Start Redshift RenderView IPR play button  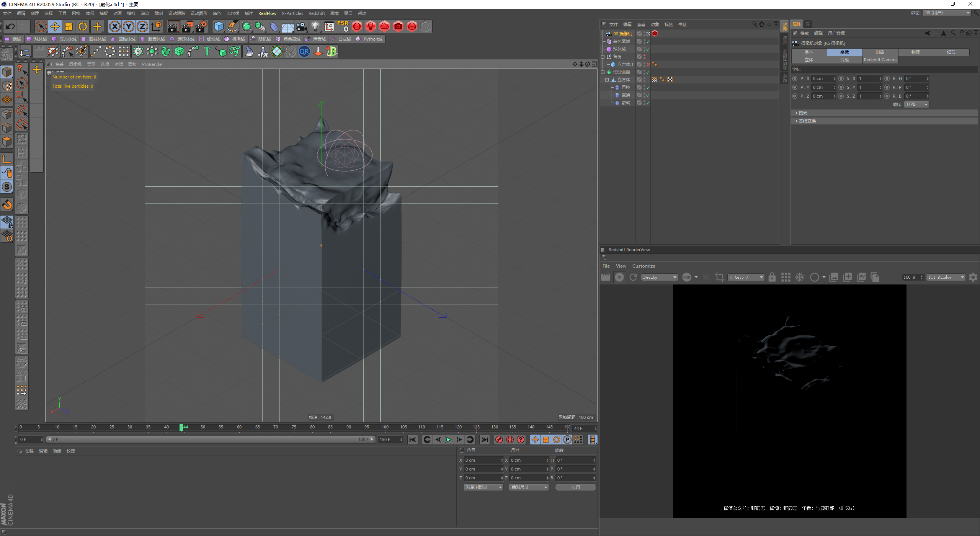pyautogui.click(x=619, y=277)
